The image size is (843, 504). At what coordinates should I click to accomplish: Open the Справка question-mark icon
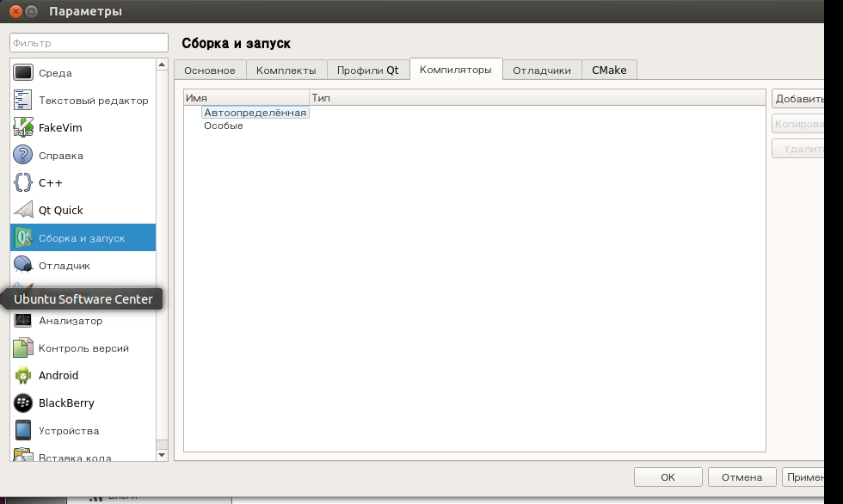[23, 155]
